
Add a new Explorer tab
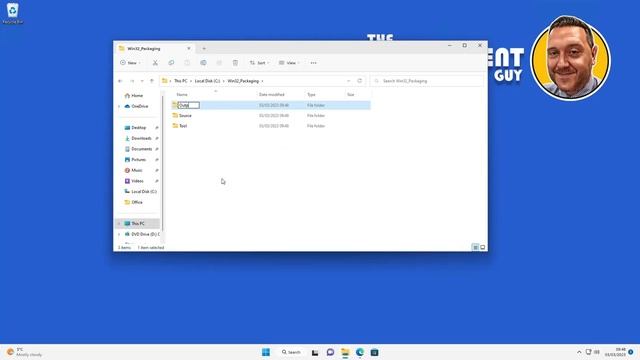click(204, 49)
